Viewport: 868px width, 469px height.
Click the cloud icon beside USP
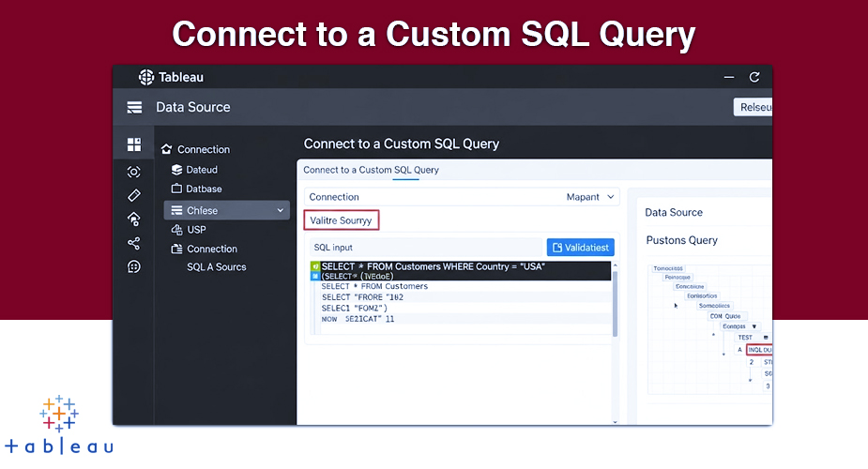tap(176, 230)
